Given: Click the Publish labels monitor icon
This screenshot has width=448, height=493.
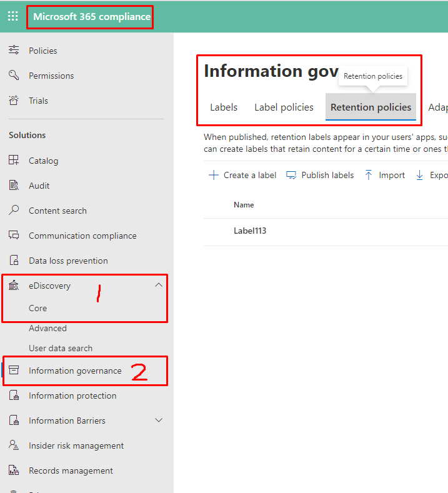Looking at the screenshot, I should (291, 175).
